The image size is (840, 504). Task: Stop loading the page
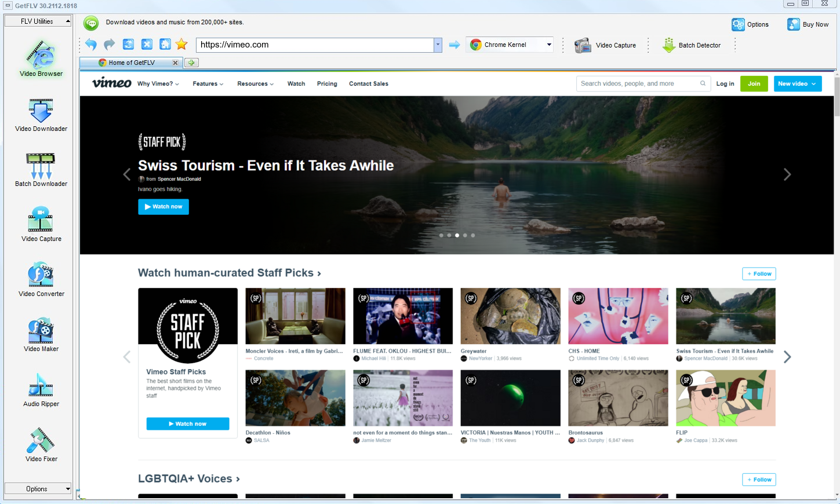click(147, 45)
